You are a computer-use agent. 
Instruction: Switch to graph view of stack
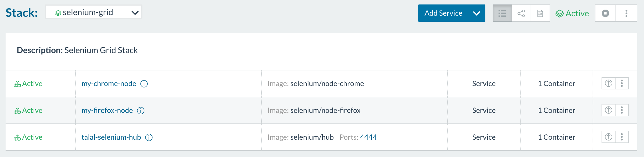521,13
